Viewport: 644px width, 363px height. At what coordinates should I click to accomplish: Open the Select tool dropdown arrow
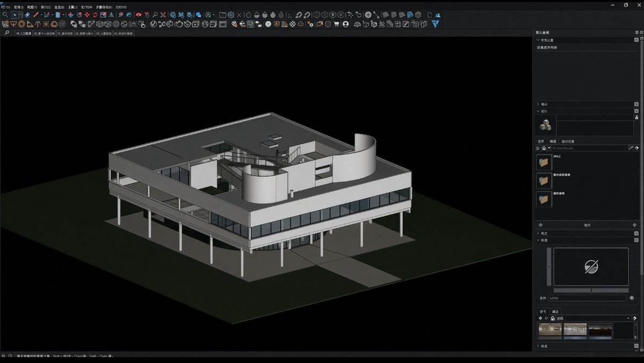click(21, 15)
